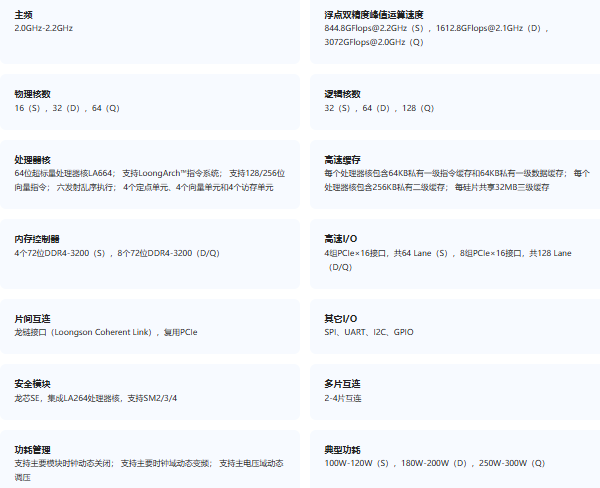
Task: Click the 主频 heading
Action: tap(25, 15)
